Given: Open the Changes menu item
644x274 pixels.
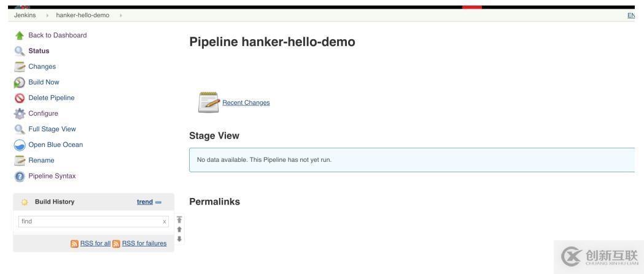Looking at the screenshot, I should (x=42, y=66).
